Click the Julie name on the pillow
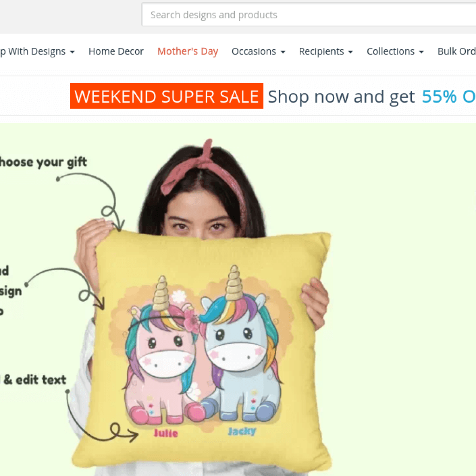The width and height of the screenshot is (476, 476). click(x=165, y=433)
